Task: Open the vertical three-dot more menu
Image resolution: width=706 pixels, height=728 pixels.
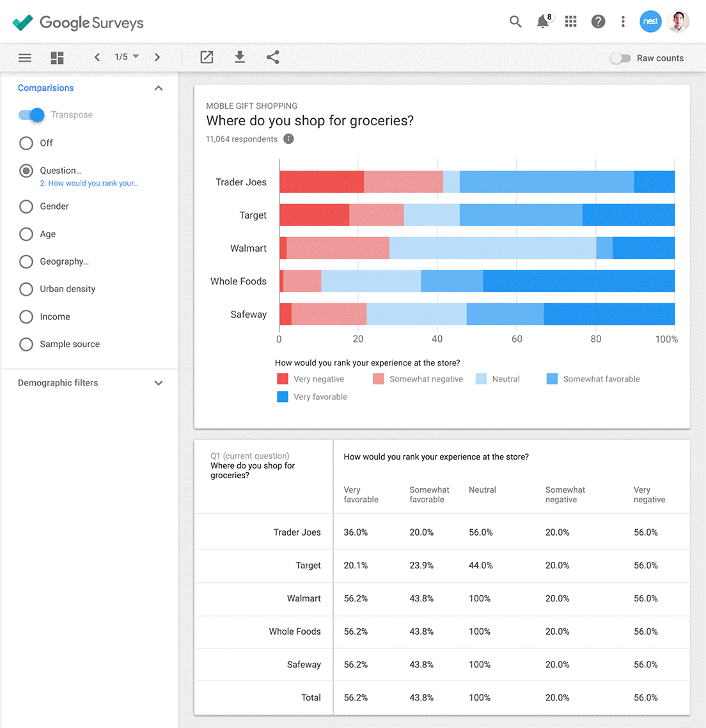Action: click(623, 21)
